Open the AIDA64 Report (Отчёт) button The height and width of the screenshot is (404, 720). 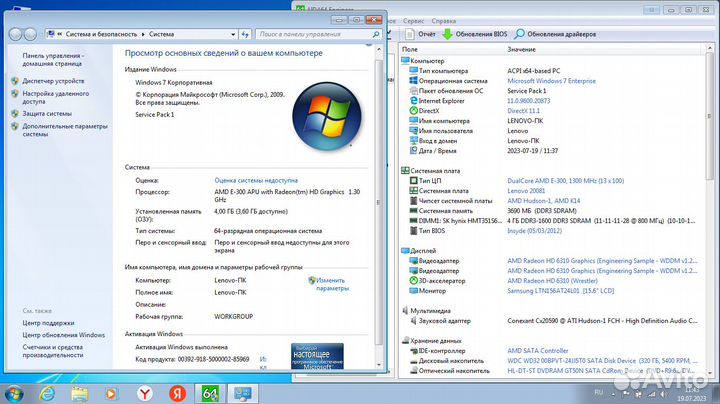(x=421, y=34)
